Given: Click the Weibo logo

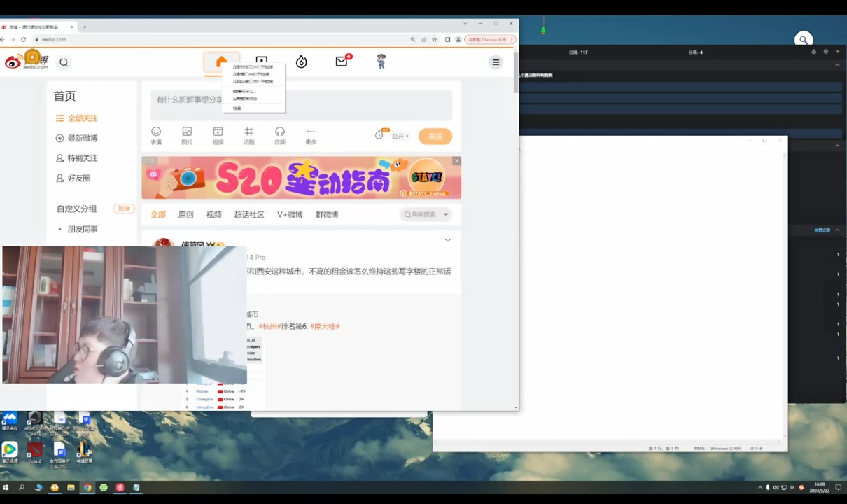Looking at the screenshot, I should pyautogui.click(x=27, y=61).
